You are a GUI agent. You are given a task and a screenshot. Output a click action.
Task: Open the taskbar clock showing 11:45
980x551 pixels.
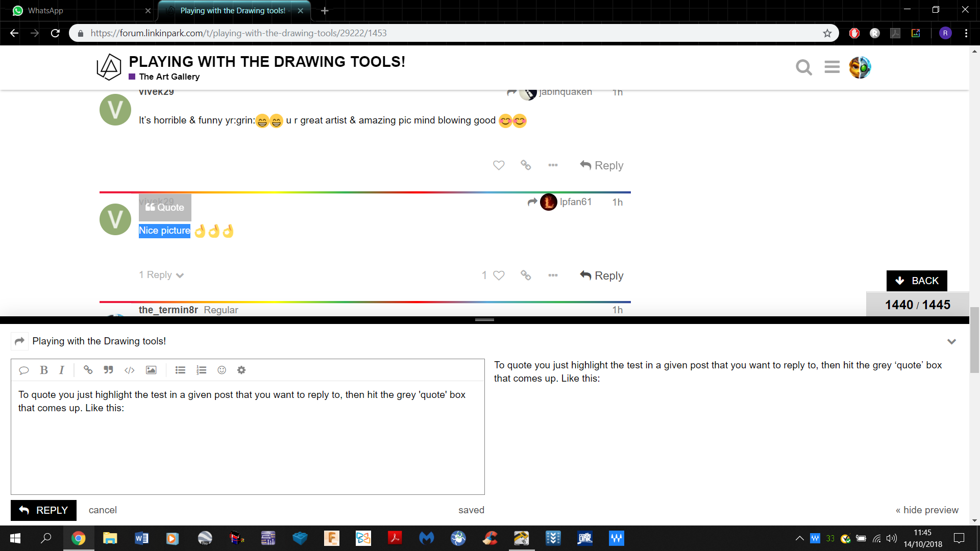(923, 538)
